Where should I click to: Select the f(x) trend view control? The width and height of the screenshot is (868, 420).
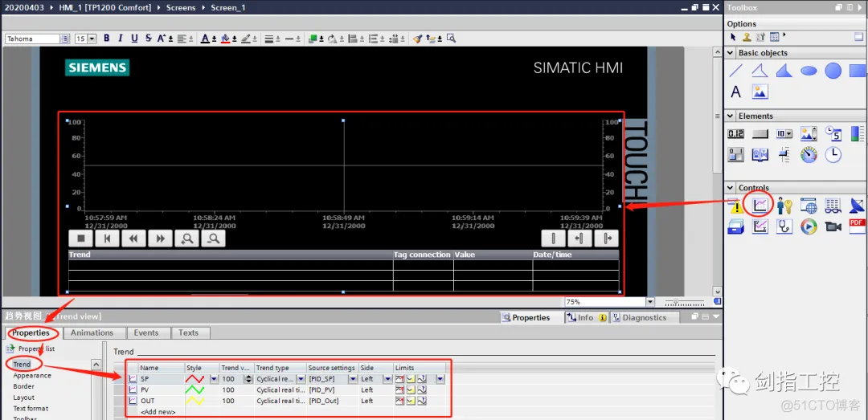tap(760, 226)
